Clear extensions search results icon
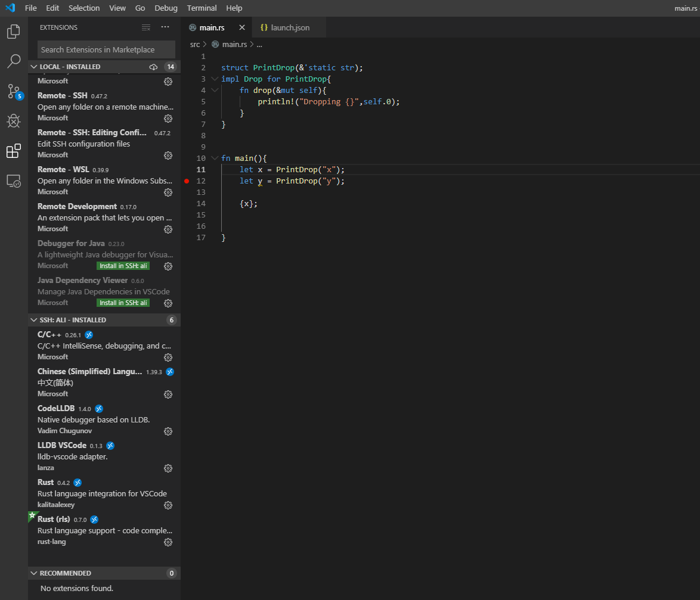 click(146, 27)
